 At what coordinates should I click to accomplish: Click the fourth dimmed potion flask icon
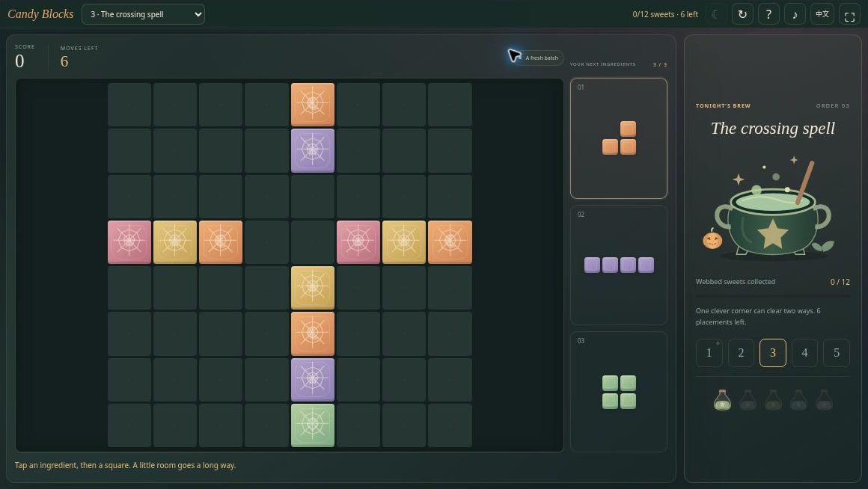798,400
